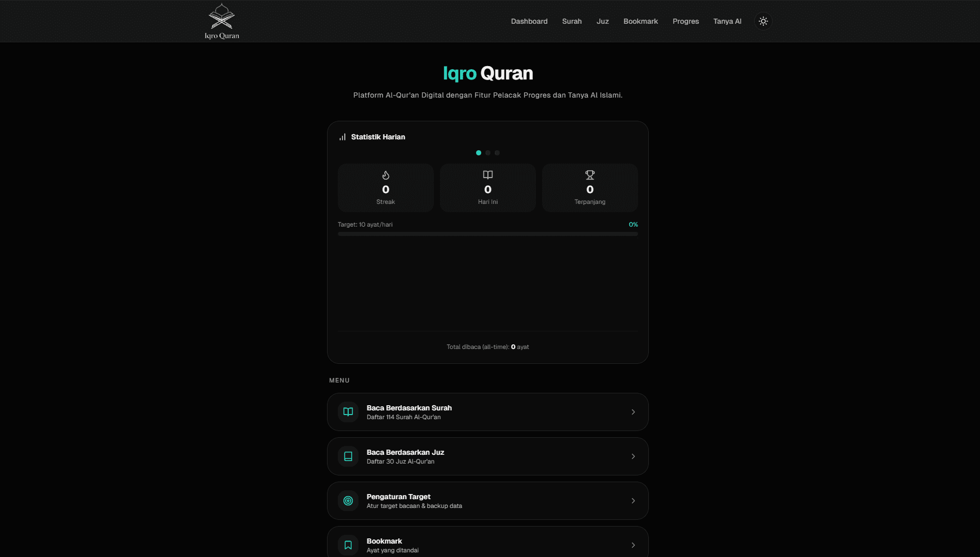Open chevron on Pengaturan Target row

[x=633, y=501]
